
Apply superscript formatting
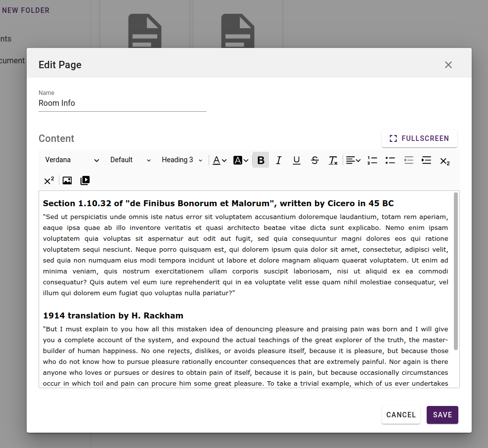48,180
